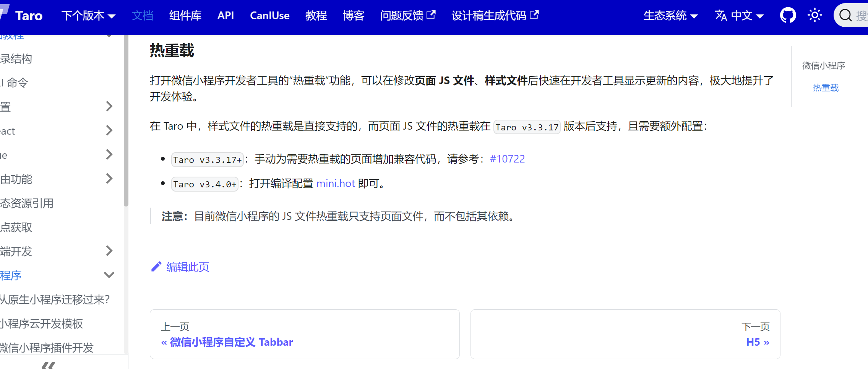
Task: Open the 生态系统 dropdown
Action: click(671, 16)
